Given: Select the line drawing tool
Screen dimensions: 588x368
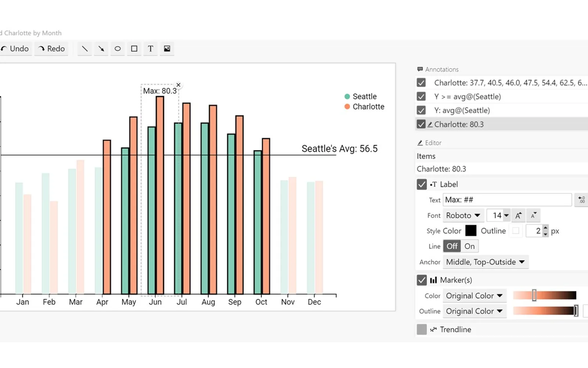Looking at the screenshot, I should click(x=85, y=49).
